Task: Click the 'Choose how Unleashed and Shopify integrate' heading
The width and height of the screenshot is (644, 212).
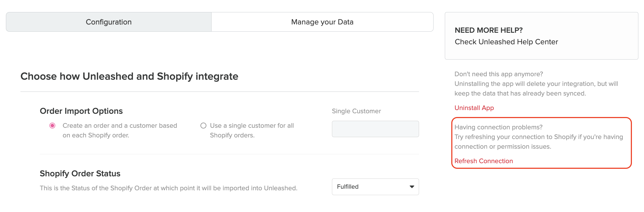Action: click(x=129, y=76)
